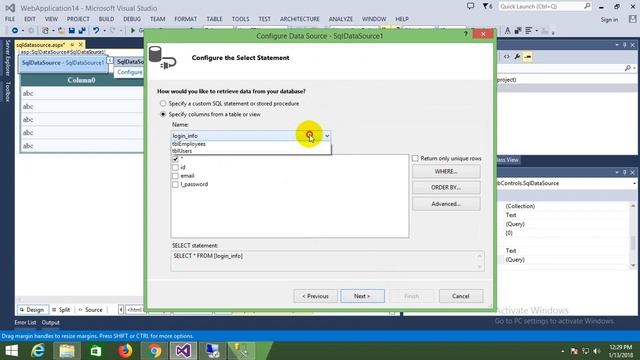
Task: Click the dialog help question mark icon
Action: [466, 34]
